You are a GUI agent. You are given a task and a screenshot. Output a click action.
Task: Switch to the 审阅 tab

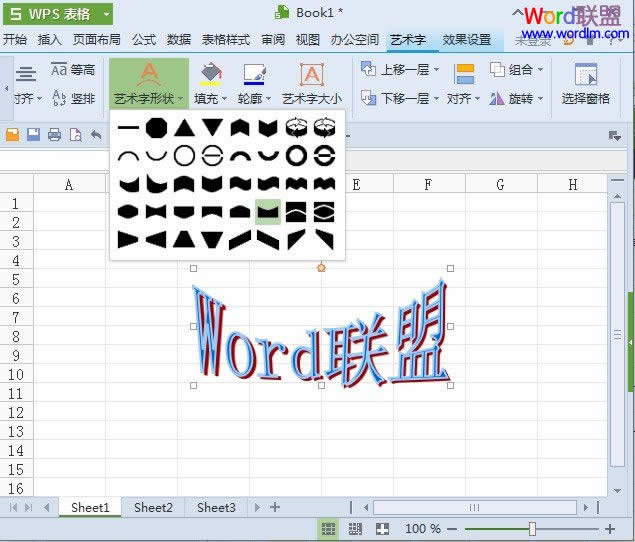pyautogui.click(x=273, y=39)
